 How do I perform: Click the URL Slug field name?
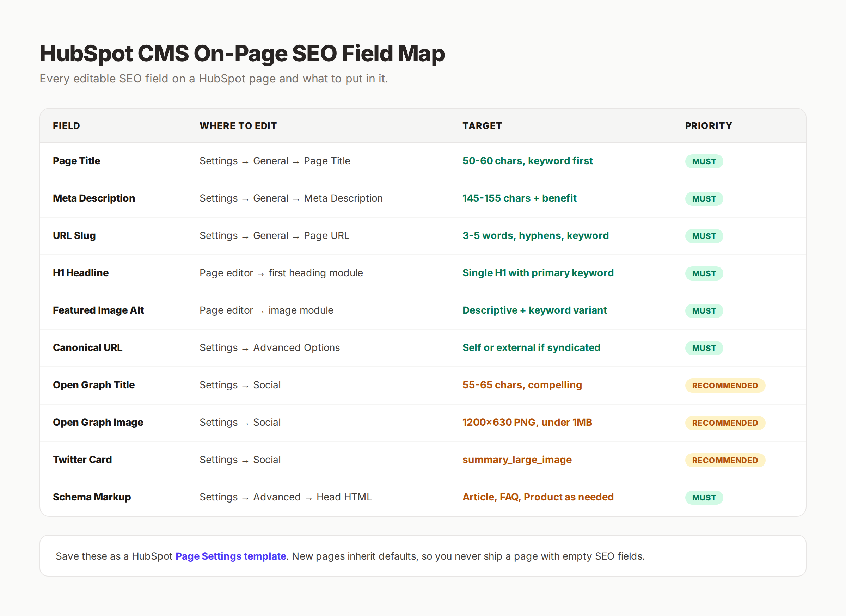click(x=74, y=236)
